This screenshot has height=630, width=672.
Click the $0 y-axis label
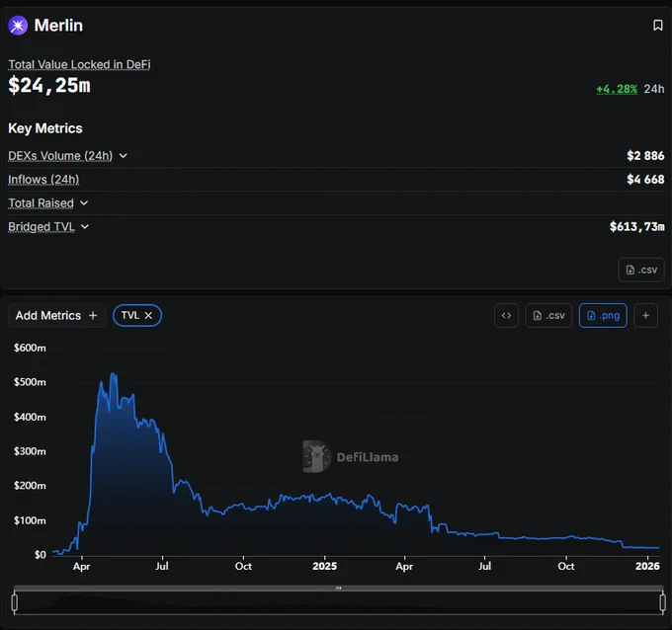click(41, 555)
